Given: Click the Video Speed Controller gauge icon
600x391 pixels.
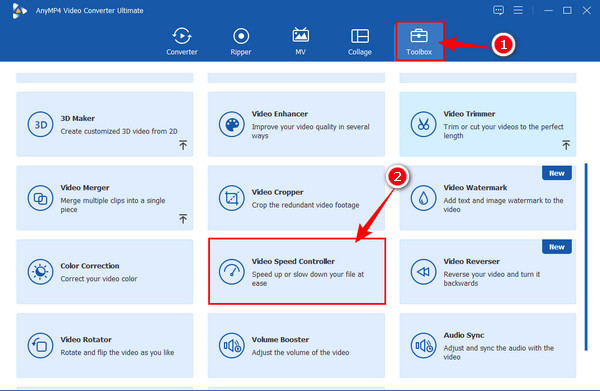Looking at the screenshot, I should tap(232, 272).
